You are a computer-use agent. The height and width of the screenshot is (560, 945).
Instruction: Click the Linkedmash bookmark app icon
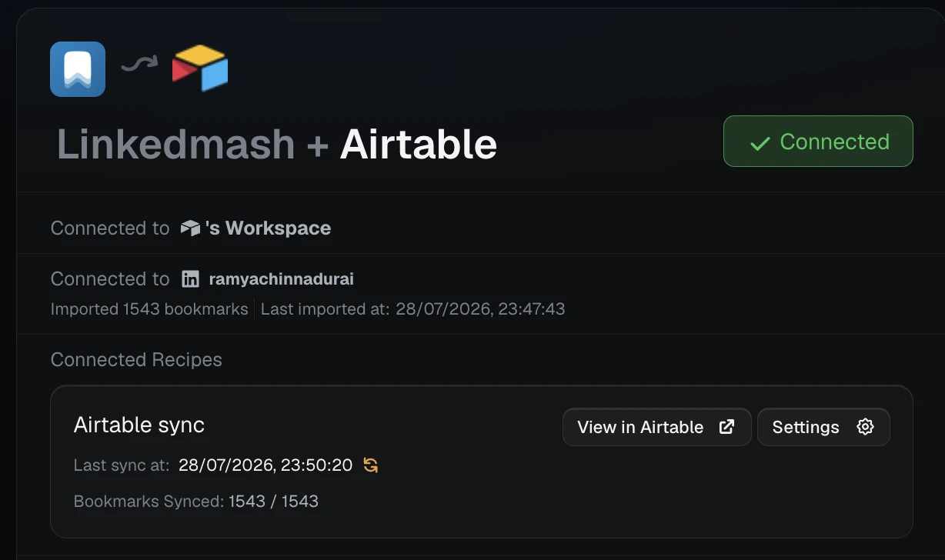[x=78, y=69]
